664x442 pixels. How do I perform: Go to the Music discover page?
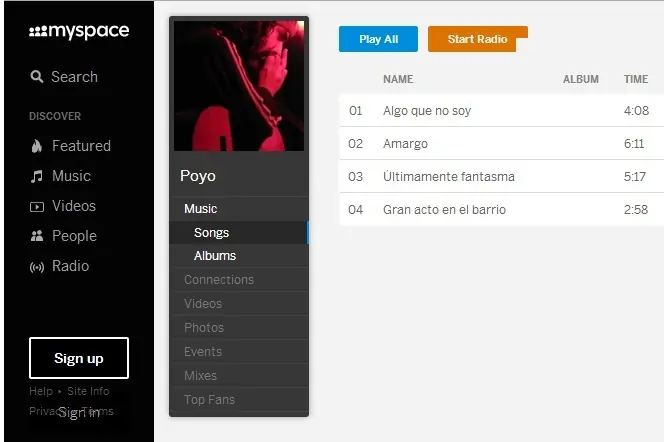[x=71, y=176]
